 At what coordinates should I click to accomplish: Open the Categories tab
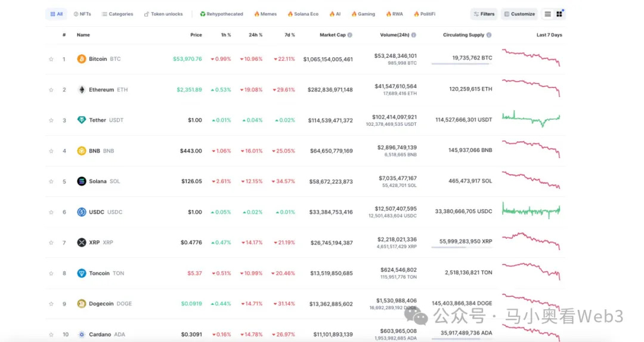point(117,14)
